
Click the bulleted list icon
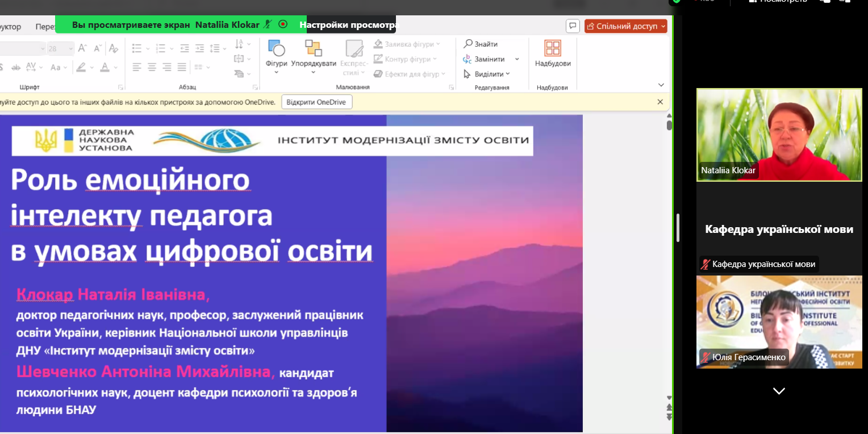tap(137, 49)
